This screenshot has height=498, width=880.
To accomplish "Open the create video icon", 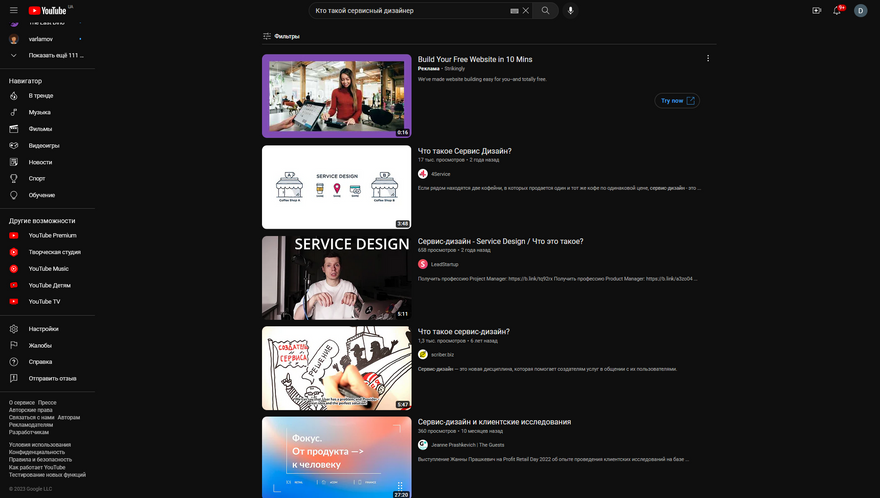I will coord(817,11).
